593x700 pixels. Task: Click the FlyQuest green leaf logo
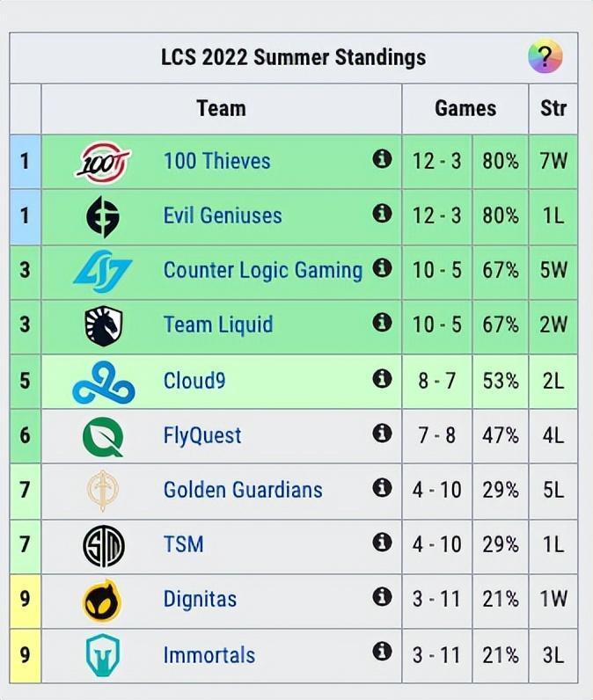103,435
